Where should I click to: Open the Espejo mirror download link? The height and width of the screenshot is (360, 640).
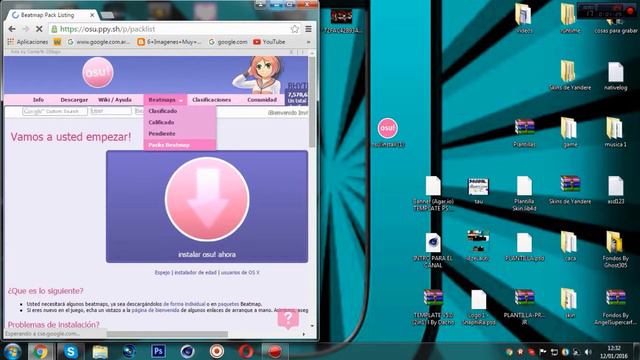click(162, 272)
